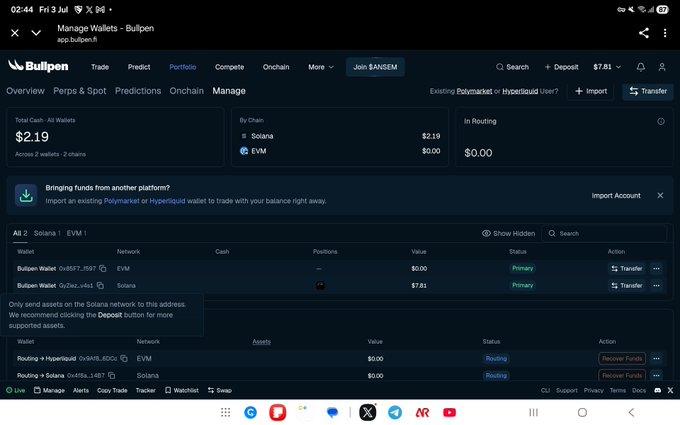
Task: Open more options for Routing Solana row
Action: 656,375
